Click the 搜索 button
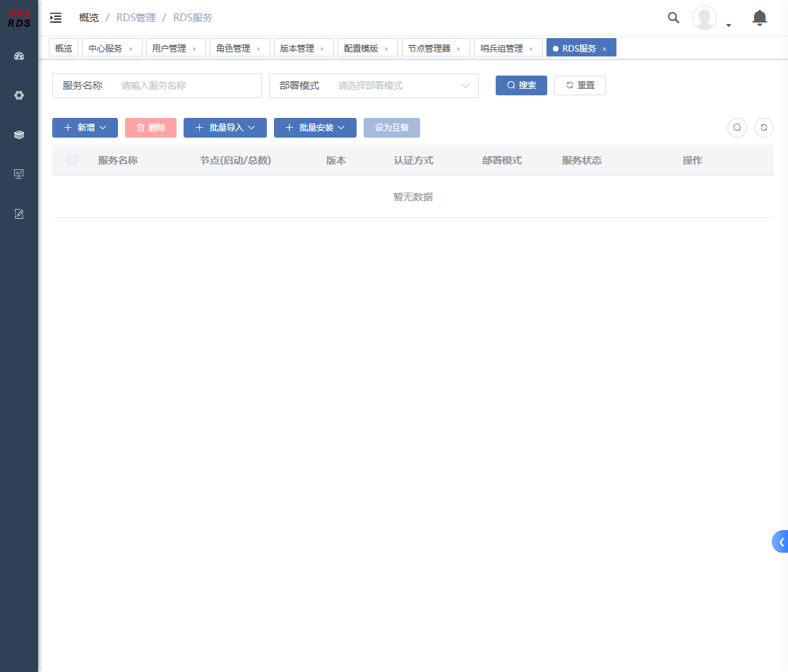This screenshot has width=788, height=672. point(521,85)
